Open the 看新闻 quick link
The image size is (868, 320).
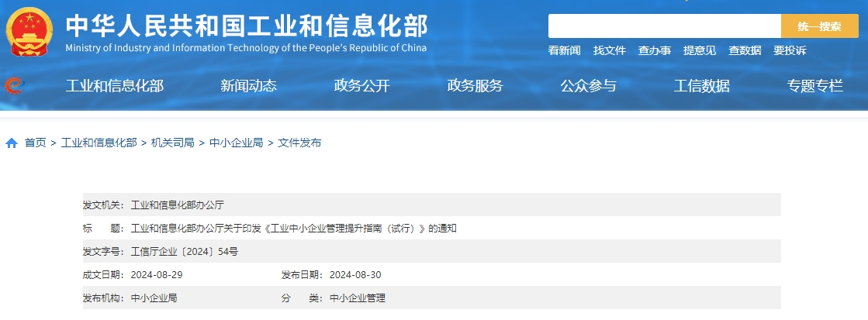tap(564, 50)
